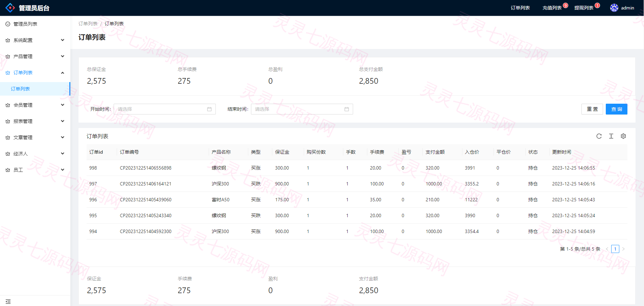Click the 管理员列表 smiley icon
This screenshot has width=644, height=306.
(8, 24)
